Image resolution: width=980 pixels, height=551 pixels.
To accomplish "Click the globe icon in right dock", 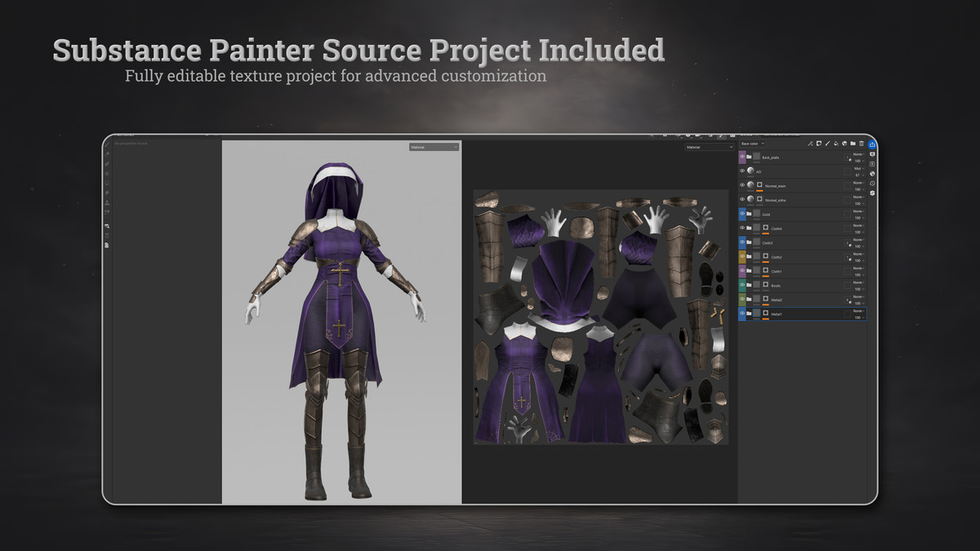I will click(871, 174).
